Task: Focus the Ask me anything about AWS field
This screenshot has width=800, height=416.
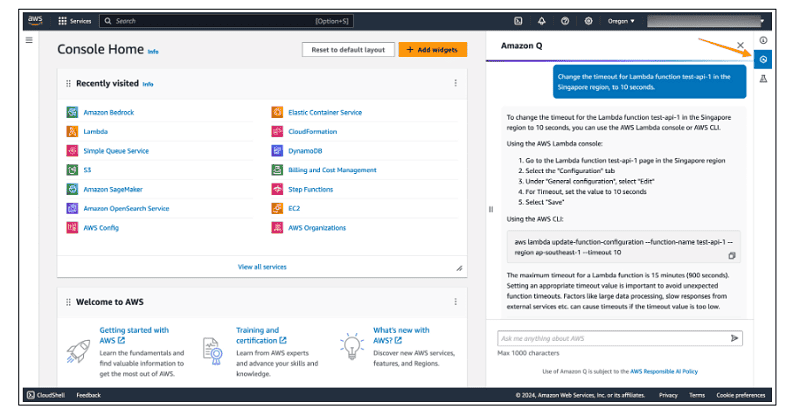Action: coord(620,338)
